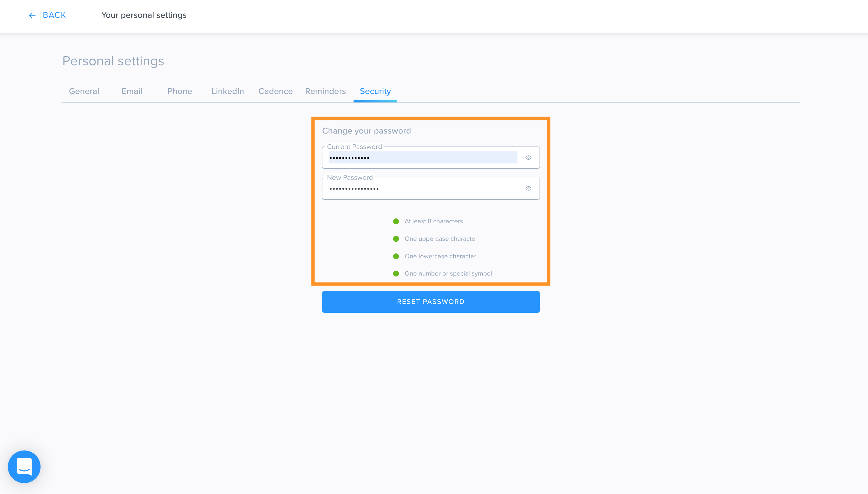Click 'One uppercase character' requirement
Image resolution: width=868 pixels, height=494 pixels.
click(x=441, y=239)
